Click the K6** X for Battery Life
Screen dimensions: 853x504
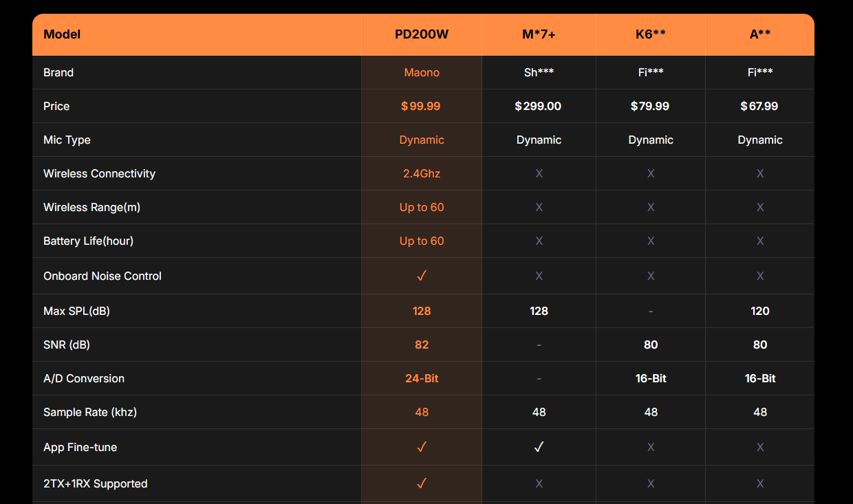coord(651,241)
